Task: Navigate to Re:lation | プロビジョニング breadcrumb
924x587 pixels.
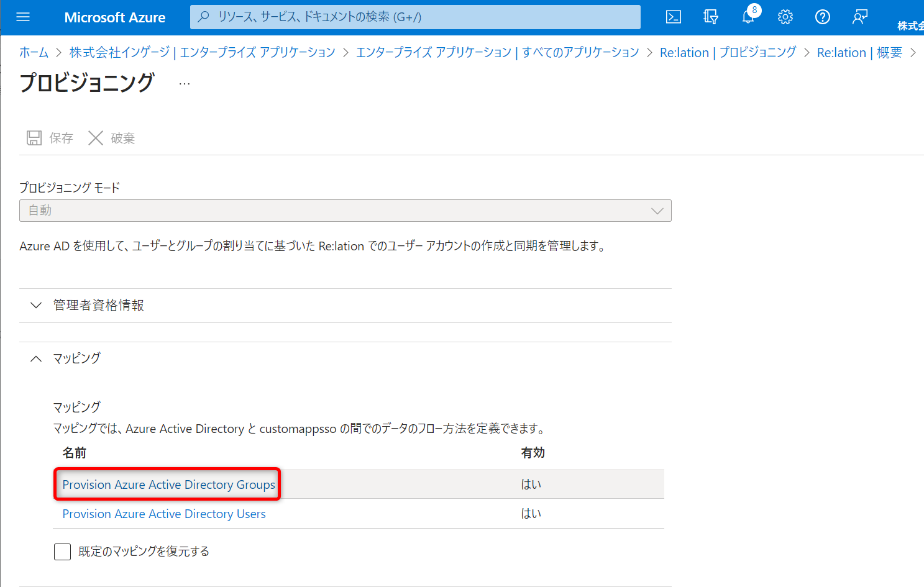Action: [x=728, y=53]
